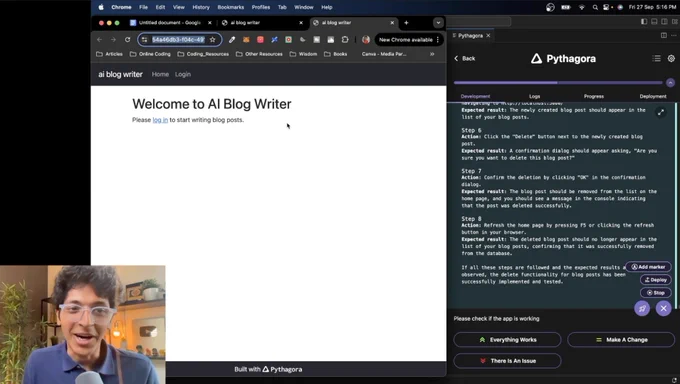
Task: Open the File menu
Action: 143,7
